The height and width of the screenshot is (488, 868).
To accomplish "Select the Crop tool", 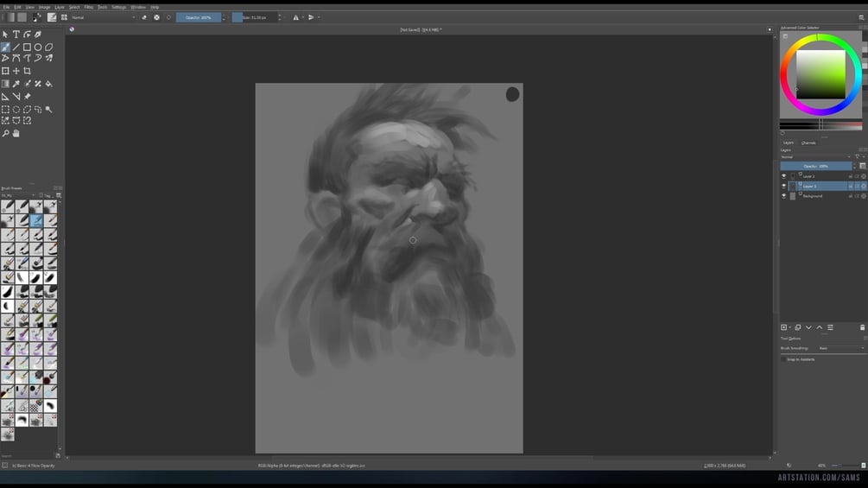I will (27, 71).
